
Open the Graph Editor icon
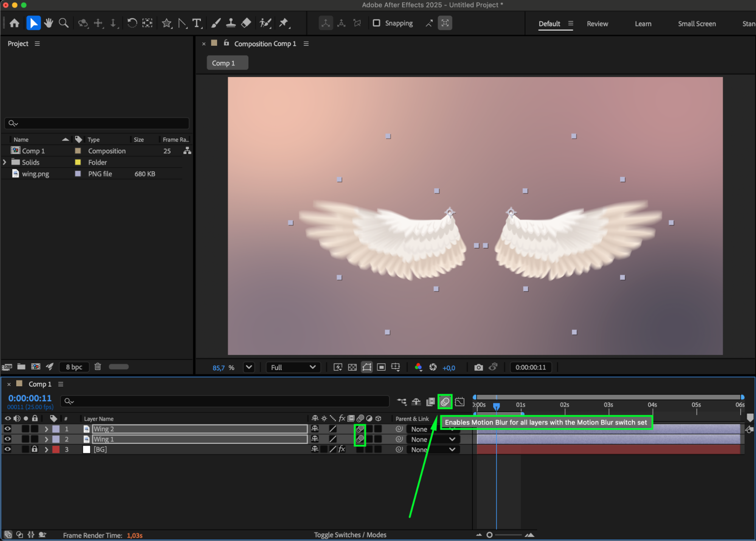(x=459, y=402)
